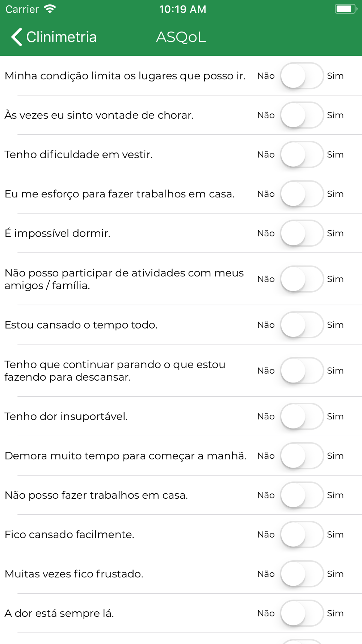This screenshot has width=362, height=644.
Task: Tap the back chevron icon
Action: 17,37
